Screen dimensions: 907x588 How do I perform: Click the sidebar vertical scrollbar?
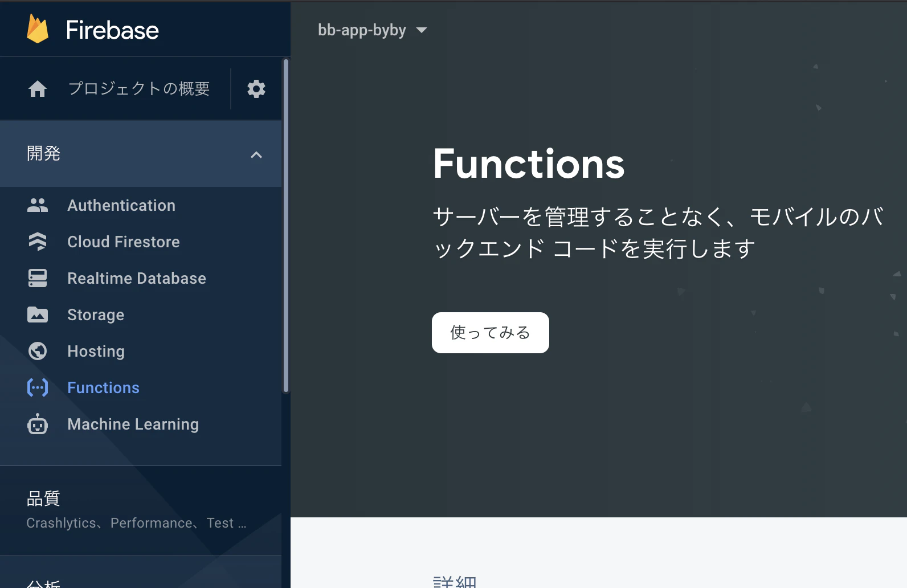coord(286,226)
